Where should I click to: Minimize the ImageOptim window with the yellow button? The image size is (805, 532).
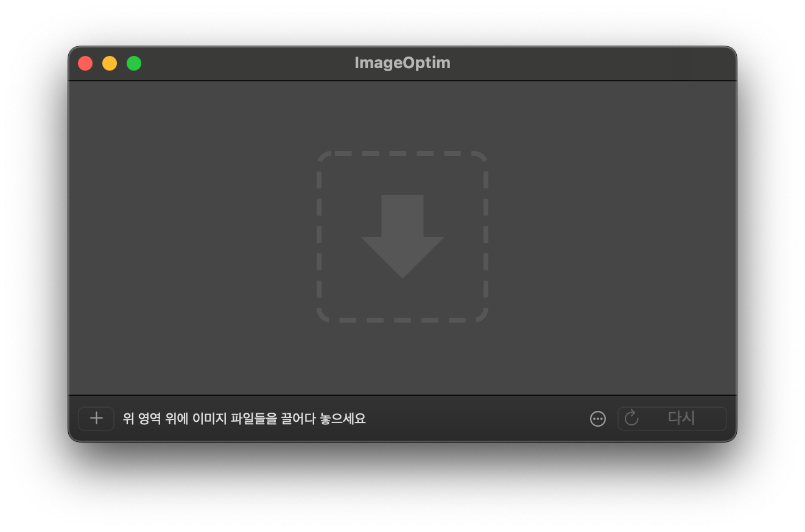pos(110,63)
